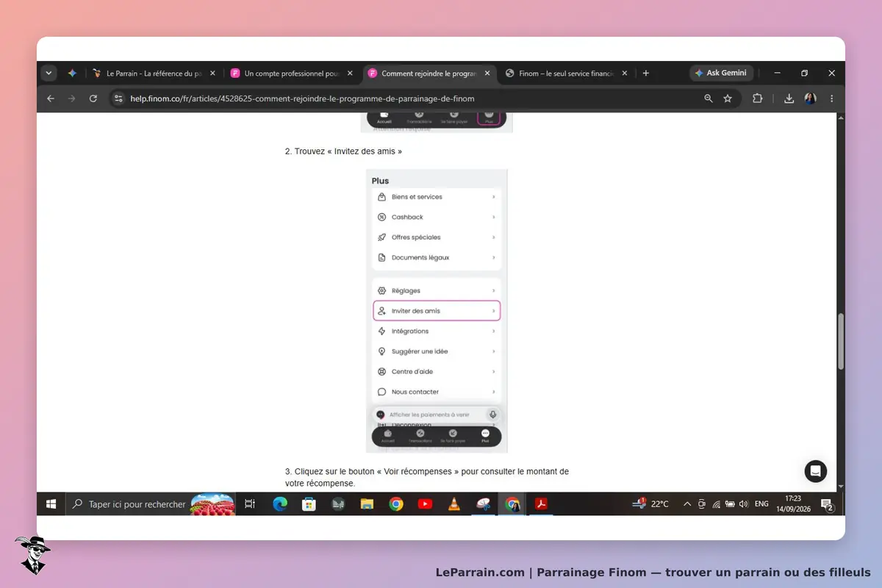The height and width of the screenshot is (588, 882).
Task: Select the 'Comment rejoindre le programme' tab
Action: 428,73
